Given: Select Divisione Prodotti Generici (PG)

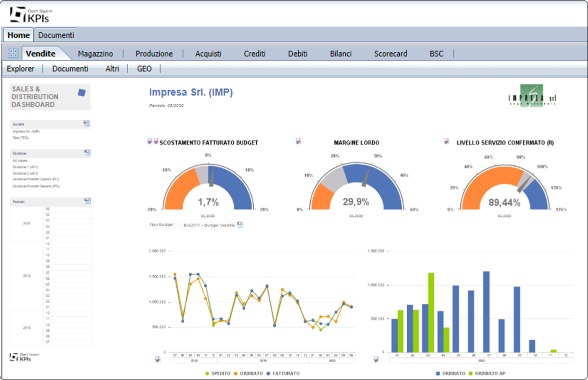Looking at the screenshot, I should tap(36, 186).
